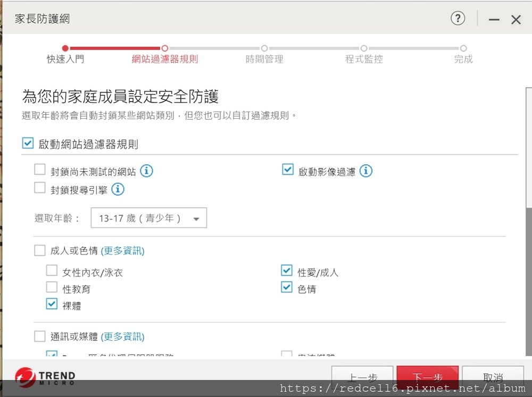Click the 家長防護網 window title

[42, 19]
